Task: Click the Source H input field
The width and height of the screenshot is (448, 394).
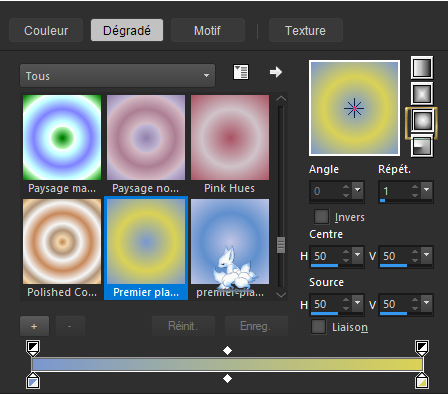Action: 326,304
